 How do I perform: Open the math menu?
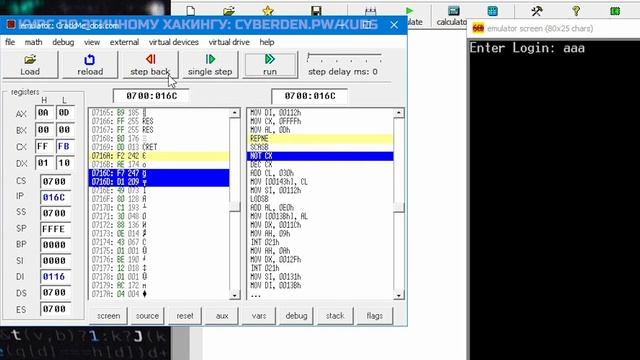tap(33, 42)
